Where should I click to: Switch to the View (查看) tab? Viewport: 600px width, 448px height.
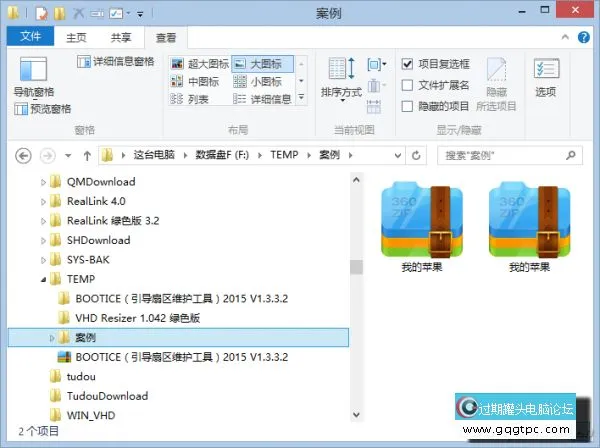tap(166, 37)
